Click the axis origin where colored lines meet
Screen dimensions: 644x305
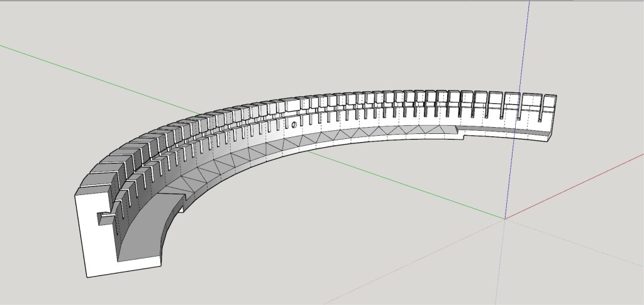[x=504, y=219]
